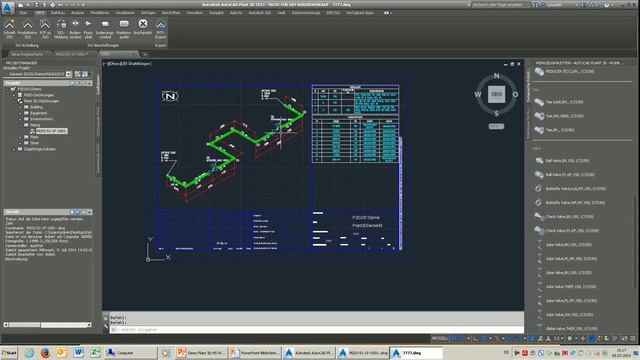Click the PCF-Export ribbon icon
This screenshot has height=360, width=640.
click(x=160, y=29)
